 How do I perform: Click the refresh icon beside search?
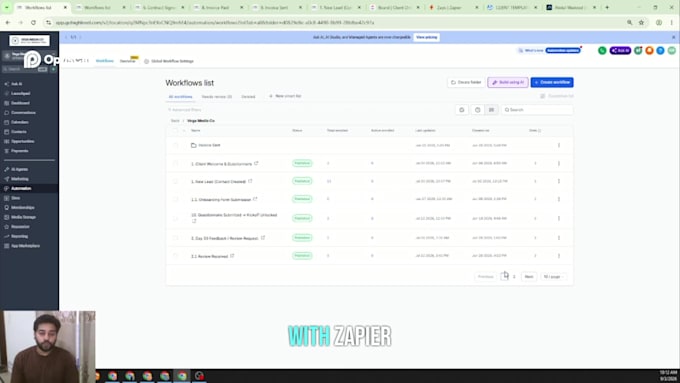point(461,110)
